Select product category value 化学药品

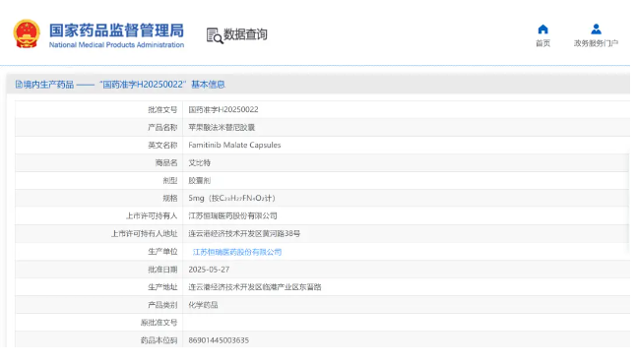203,305
